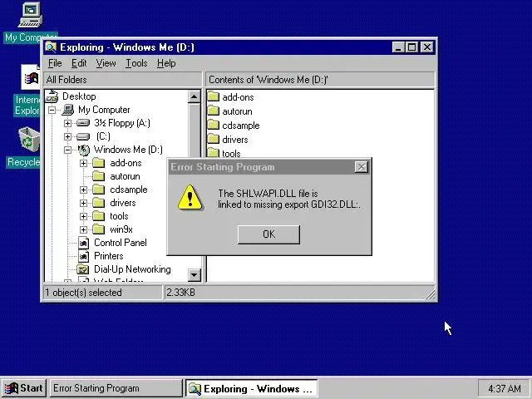Screen dimensions: 532x399
Task: Expand the win9x folder in tree
Action: coord(83,229)
